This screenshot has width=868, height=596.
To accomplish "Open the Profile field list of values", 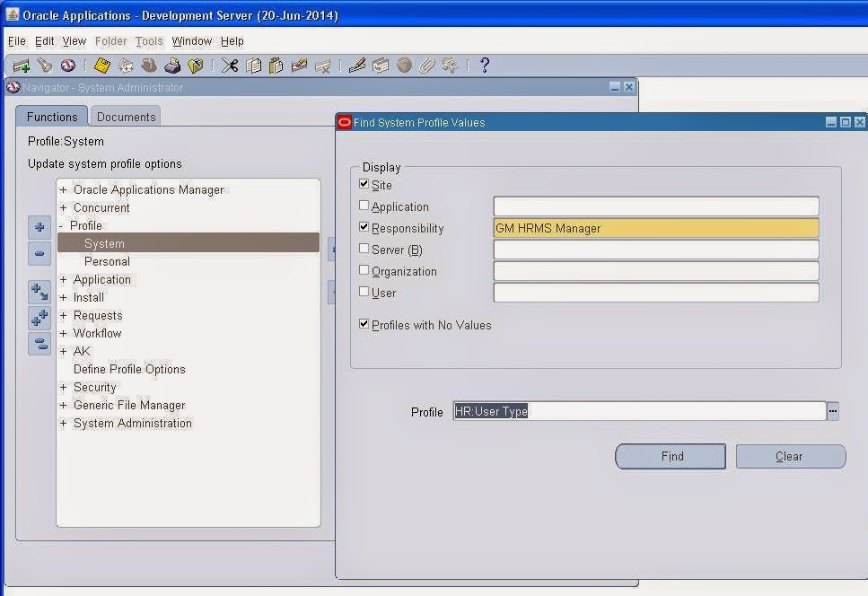I will pos(832,411).
